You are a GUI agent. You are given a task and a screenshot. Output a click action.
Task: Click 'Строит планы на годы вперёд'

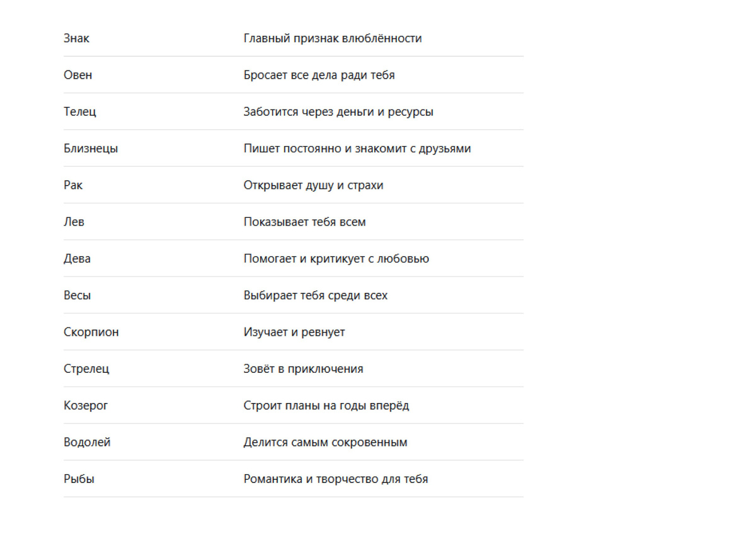pyautogui.click(x=326, y=406)
